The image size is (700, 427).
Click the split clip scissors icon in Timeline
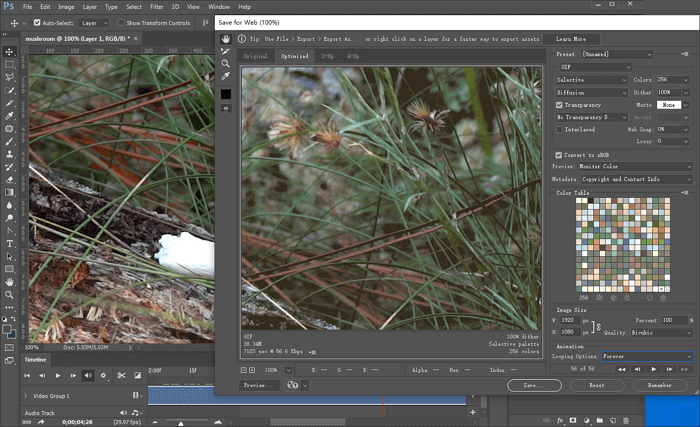[119, 375]
